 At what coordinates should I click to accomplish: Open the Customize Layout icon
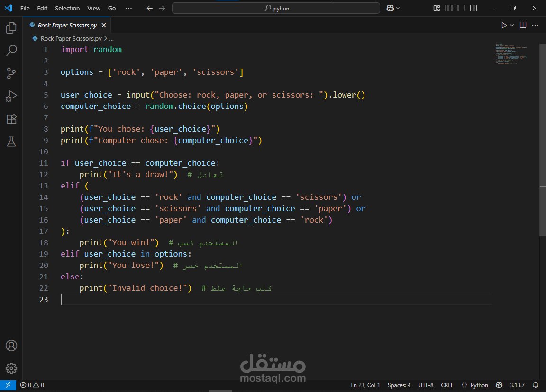point(437,8)
